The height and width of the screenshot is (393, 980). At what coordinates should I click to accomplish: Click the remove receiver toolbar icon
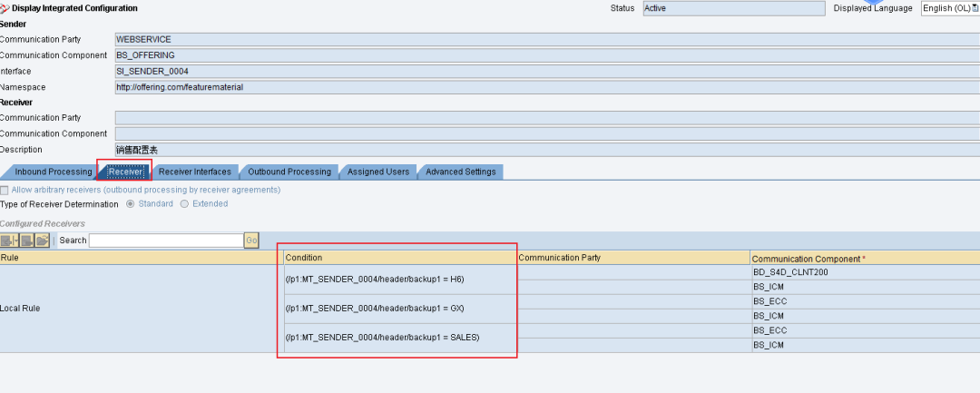click(x=27, y=241)
